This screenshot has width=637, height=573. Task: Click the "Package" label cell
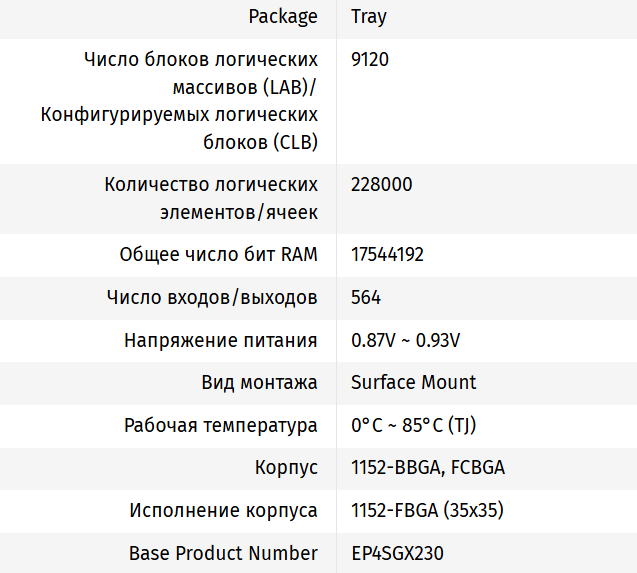point(283,16)
